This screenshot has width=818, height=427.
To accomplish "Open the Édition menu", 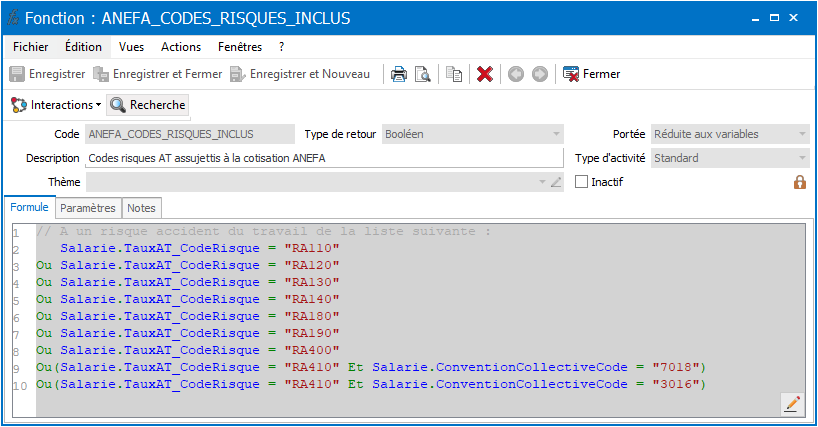I will tap(83, 47).
